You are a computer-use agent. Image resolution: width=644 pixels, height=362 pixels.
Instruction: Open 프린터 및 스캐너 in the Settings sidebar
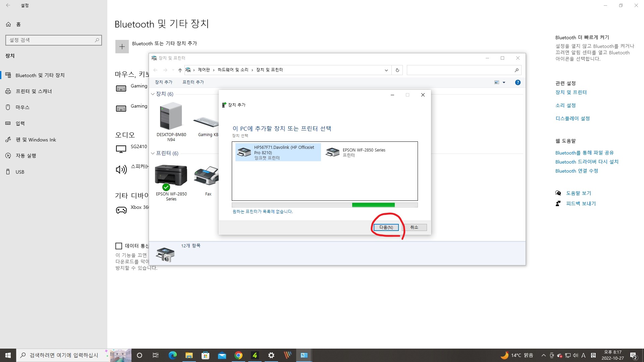pyautogui.click(x=34, y=91)
